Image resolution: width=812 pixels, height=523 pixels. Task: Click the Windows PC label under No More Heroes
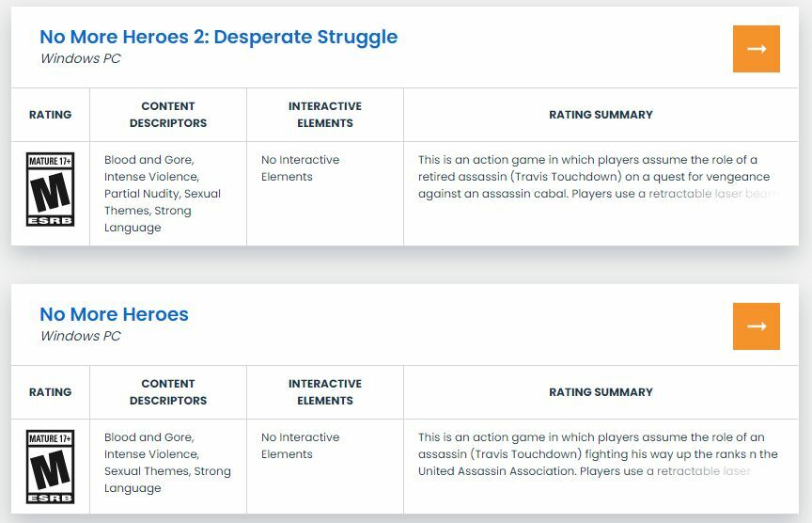(x=80, y=336)
